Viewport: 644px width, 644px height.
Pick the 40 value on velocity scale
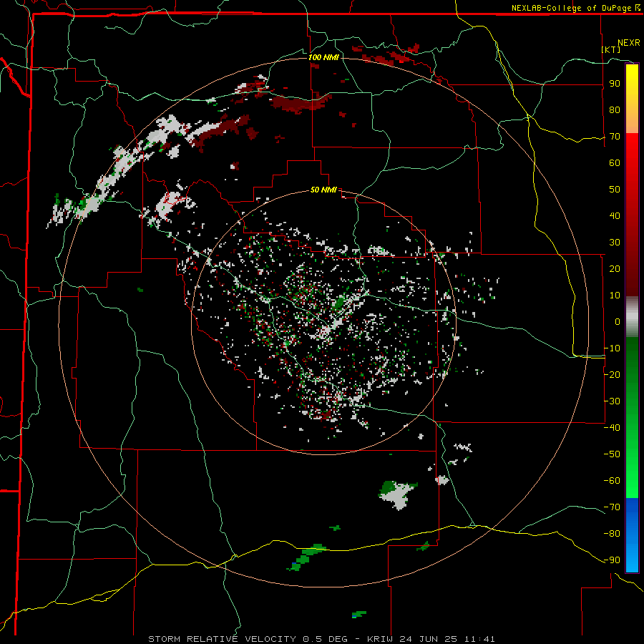615,216
